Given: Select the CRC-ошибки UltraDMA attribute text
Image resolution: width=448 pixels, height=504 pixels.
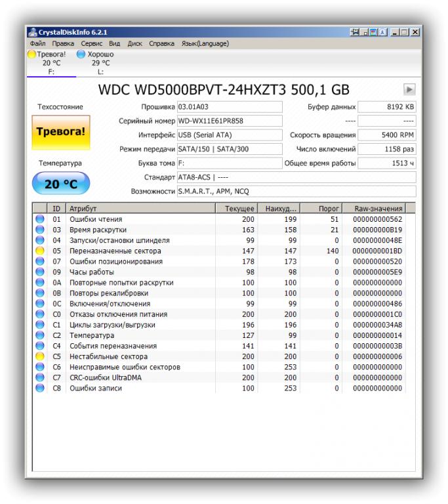Looking at the screenshot, I should tap(106, 378).
